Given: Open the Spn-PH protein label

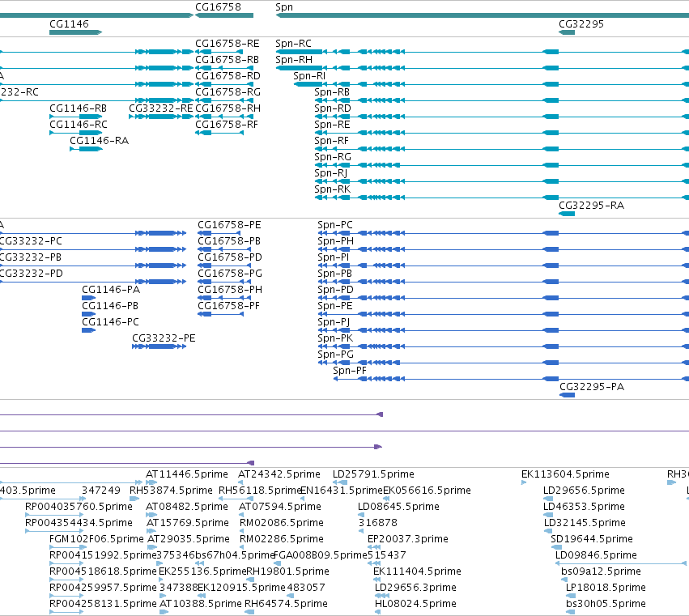Looking at the screenshot, I should click(335, 242).
